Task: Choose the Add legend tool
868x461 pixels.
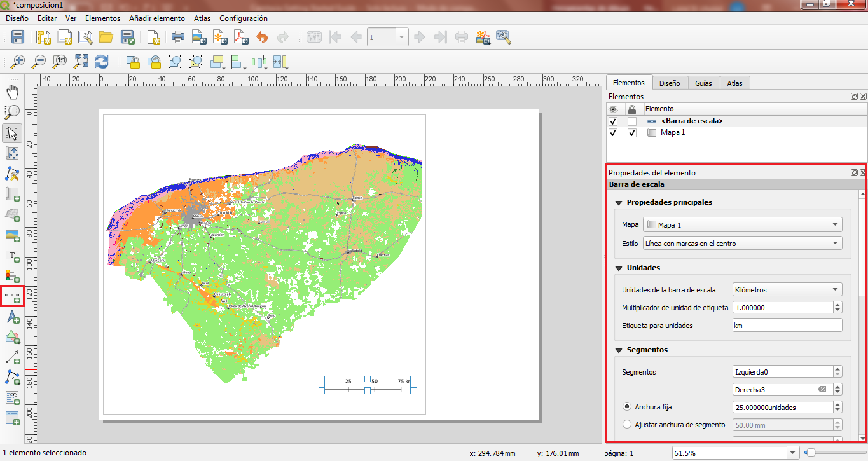Action: point(12,276)
